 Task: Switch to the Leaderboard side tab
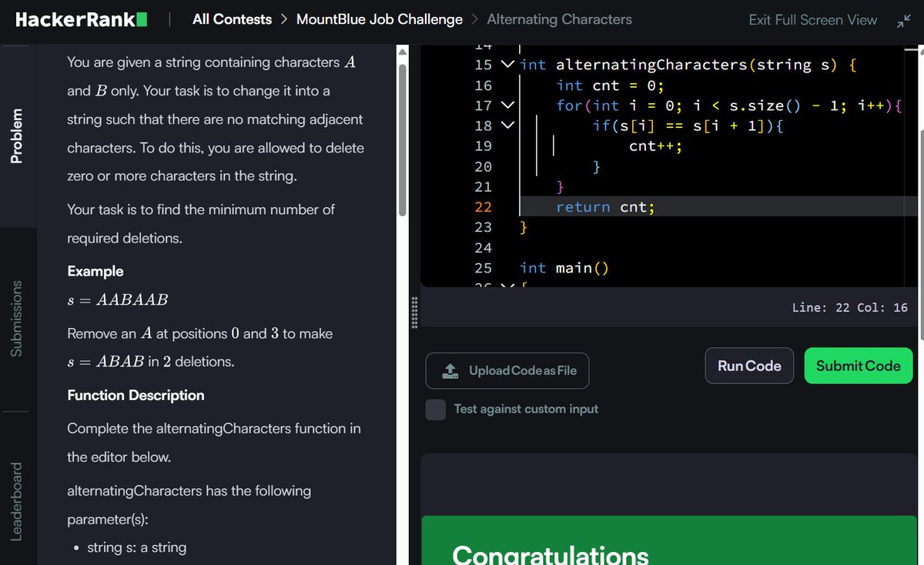pos(16,501)
